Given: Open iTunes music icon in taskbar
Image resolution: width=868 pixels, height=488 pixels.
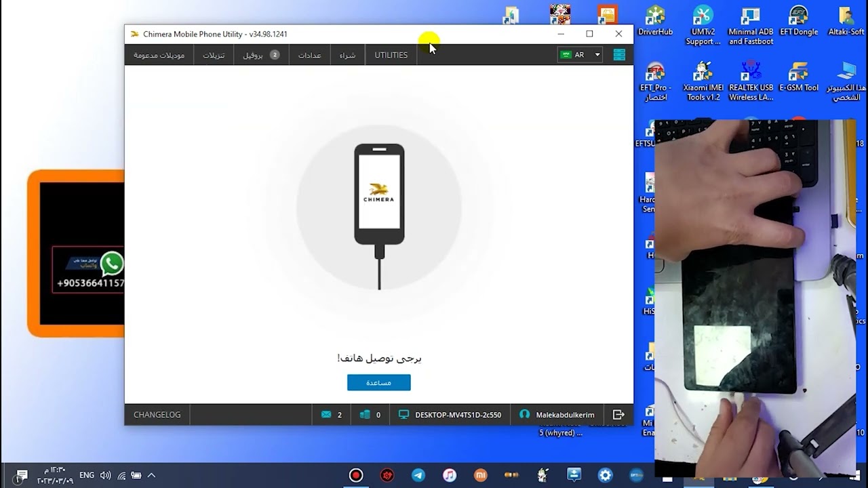Looking at the screenshot, I should pos(450,475).
